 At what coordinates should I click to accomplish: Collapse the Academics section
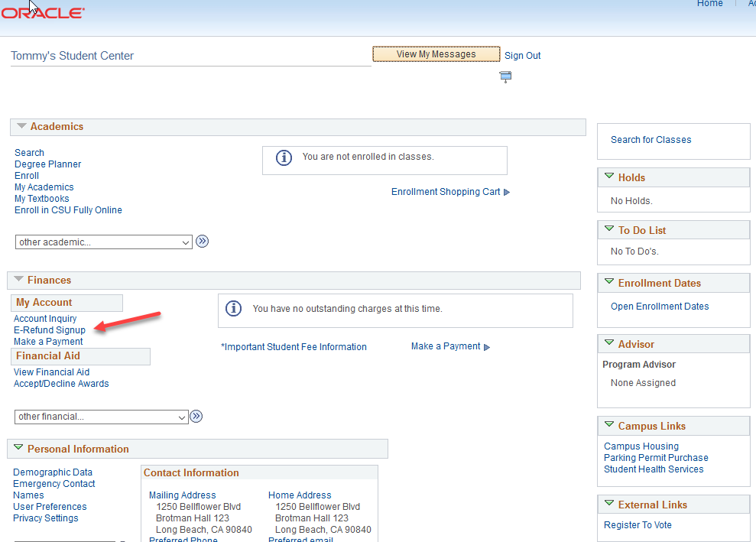(21, 126)
